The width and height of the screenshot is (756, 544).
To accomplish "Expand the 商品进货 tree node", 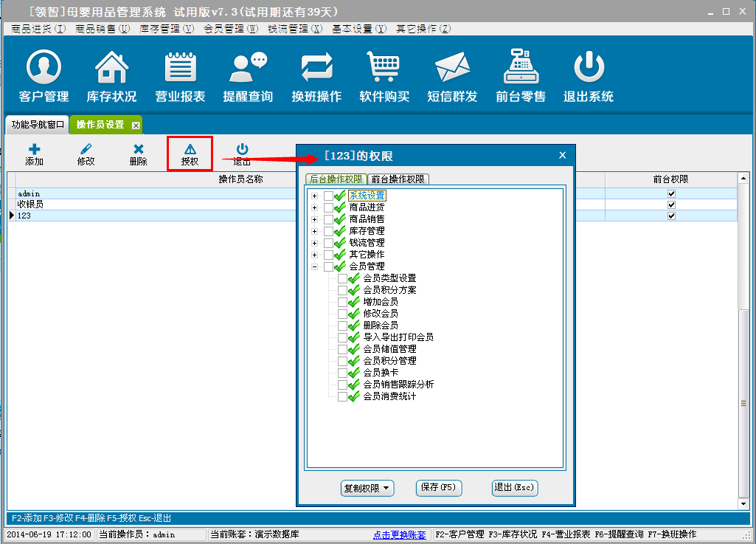I will tap(315, 207).
